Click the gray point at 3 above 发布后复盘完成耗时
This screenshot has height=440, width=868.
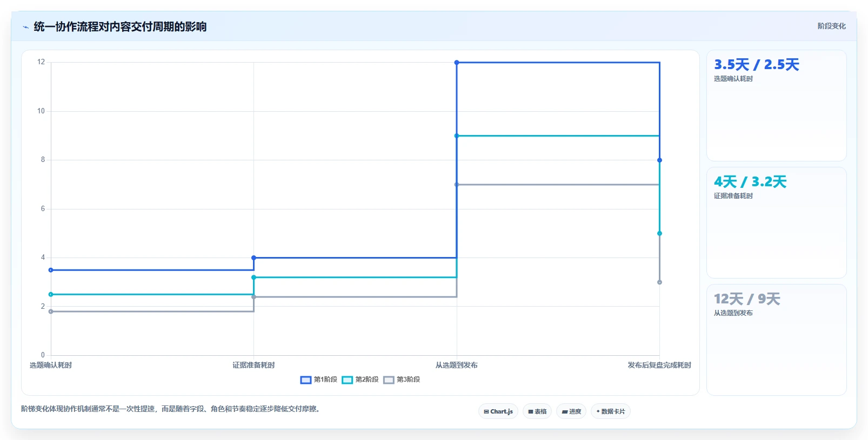coord(659,282)
